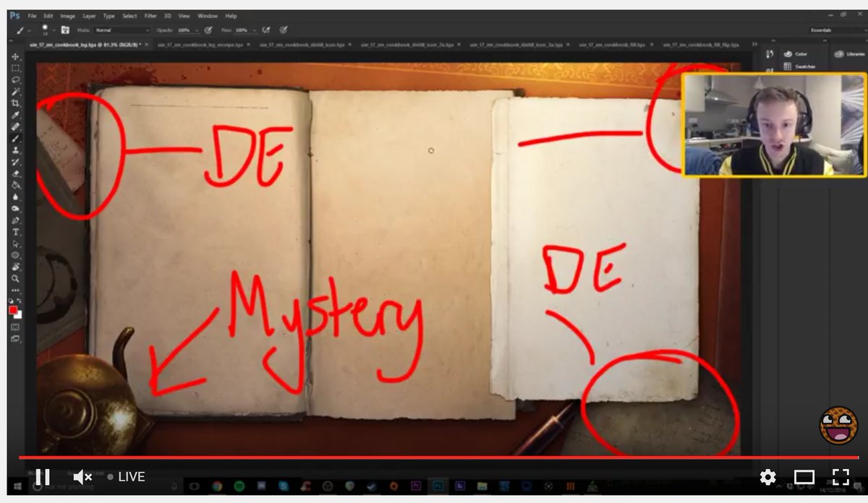Select the Eraser tool
This screenshot has width=868, height=503.
16,173
